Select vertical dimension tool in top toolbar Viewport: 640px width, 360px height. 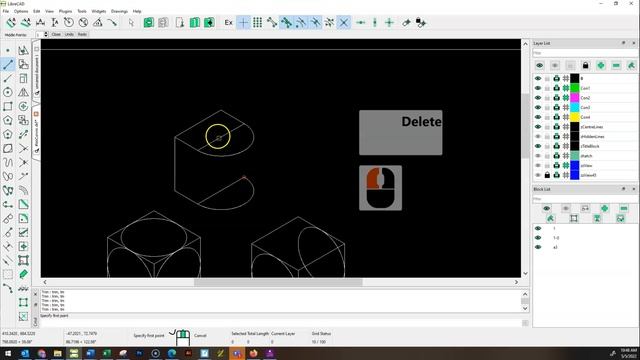[x=55, y=22]
